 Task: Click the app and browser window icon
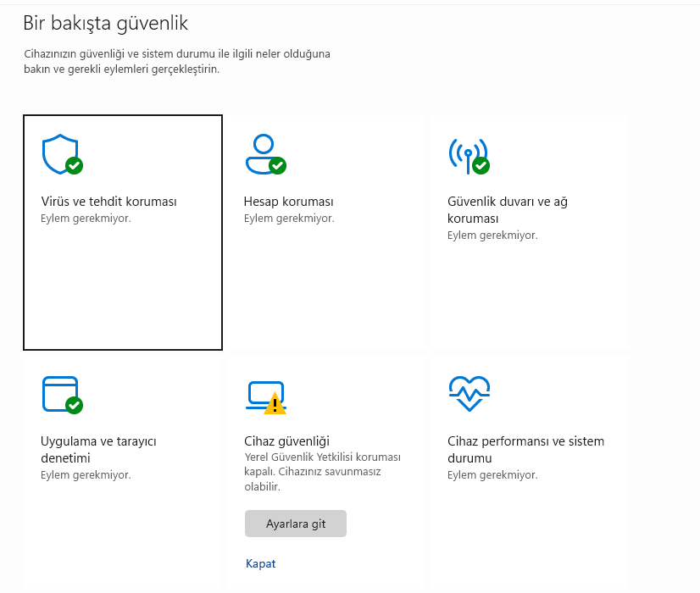pos(59,393)
